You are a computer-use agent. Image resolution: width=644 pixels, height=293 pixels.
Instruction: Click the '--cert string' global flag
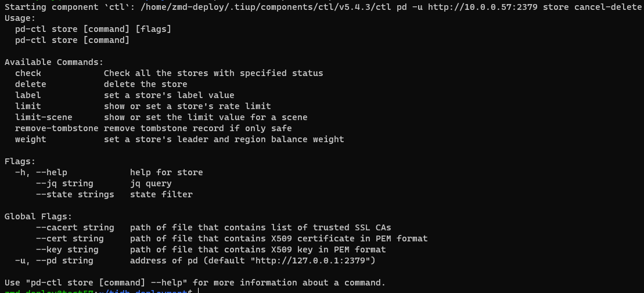tap(69, 238)
